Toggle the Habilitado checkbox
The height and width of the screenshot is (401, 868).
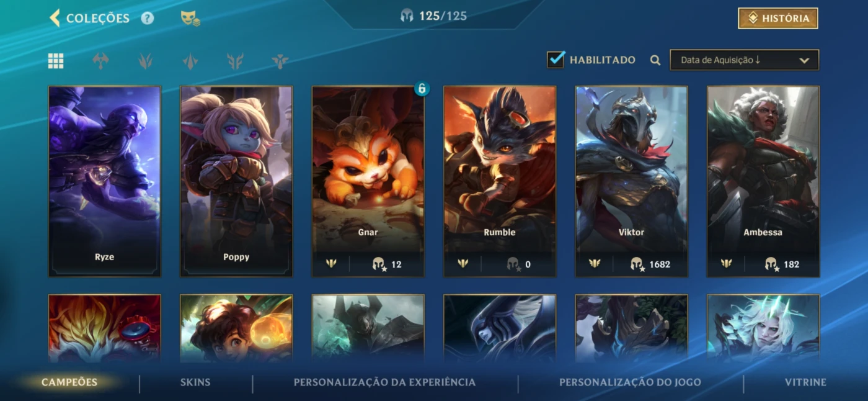click(x=556, y=60)
